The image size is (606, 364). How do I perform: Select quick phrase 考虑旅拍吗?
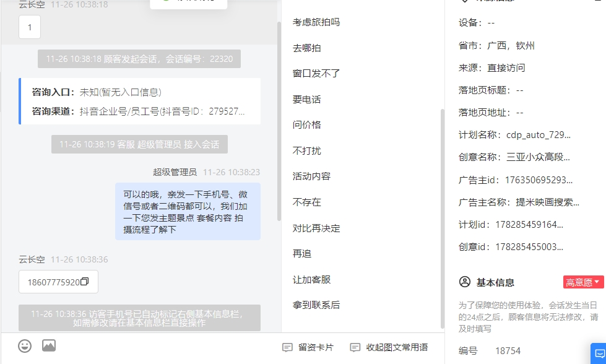[316, 22]
